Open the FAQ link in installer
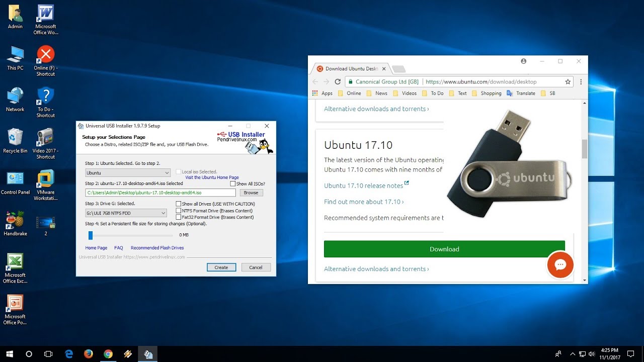Viewport: 644px width, 362px height. (x=119, y=248)
